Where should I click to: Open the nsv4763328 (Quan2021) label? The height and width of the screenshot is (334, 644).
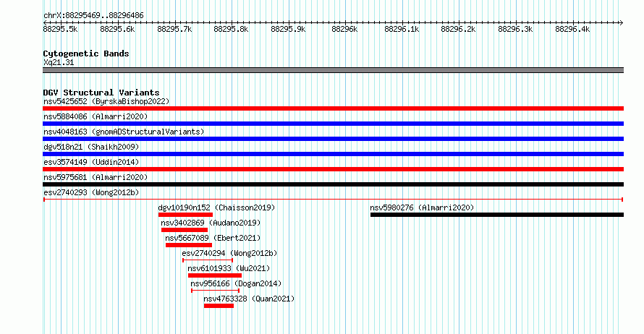click(x=249, y=299)
